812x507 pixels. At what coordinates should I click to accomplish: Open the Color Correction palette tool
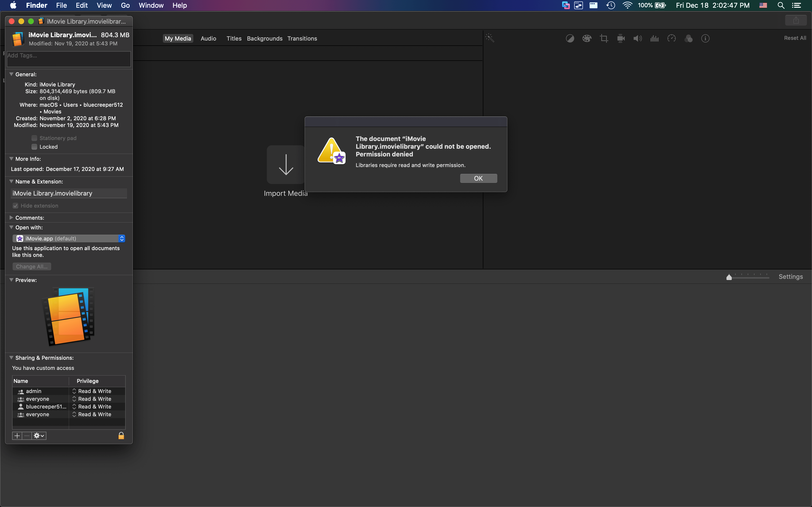click(x=587, y=38)
